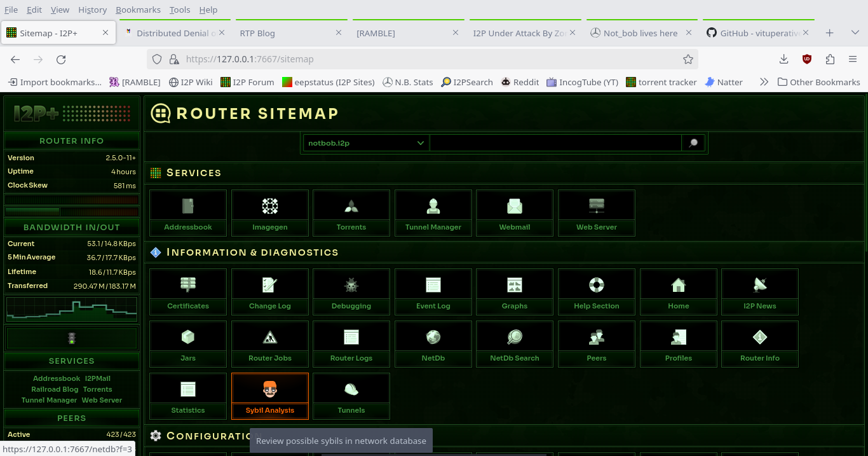
Task: Open the Firefox application hamburger menu
Action: [x=853, y=59]
